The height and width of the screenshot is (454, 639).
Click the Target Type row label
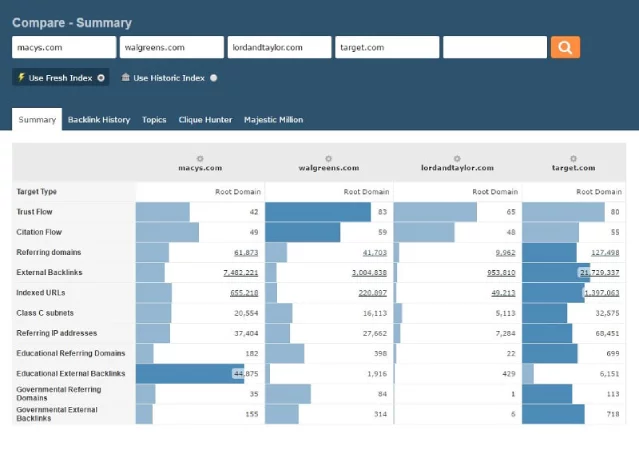pos(36,192)
